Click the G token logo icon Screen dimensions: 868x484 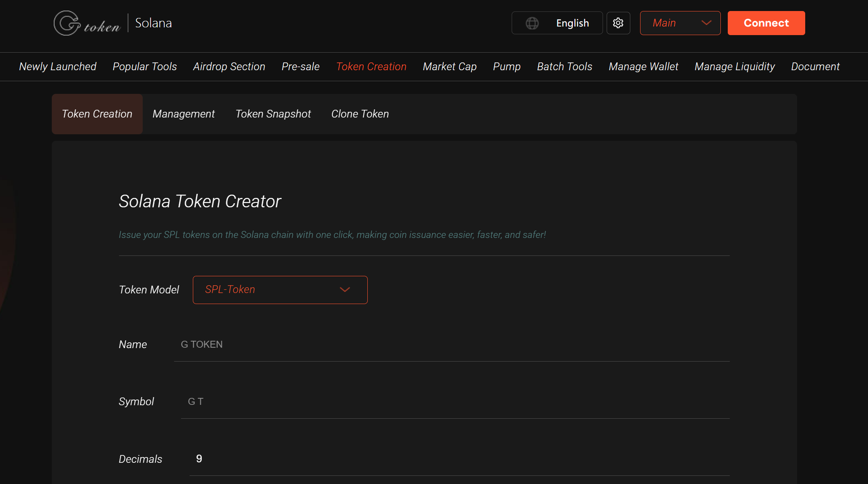[x=67, y=23]
